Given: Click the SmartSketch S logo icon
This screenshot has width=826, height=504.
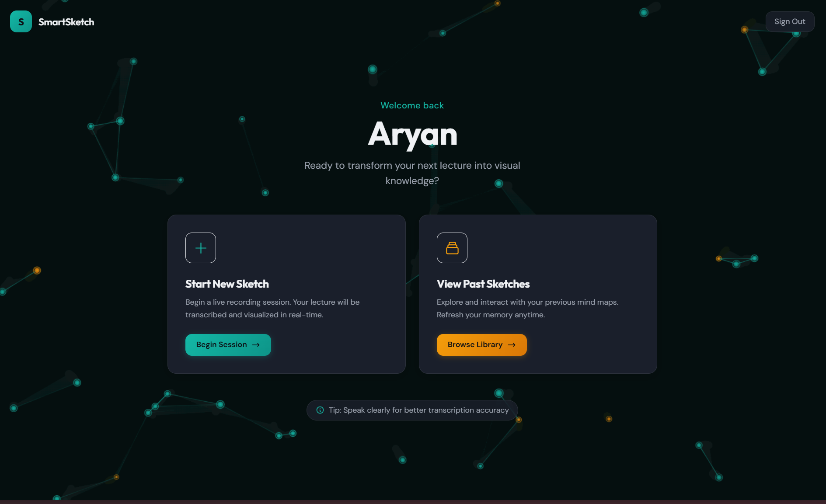Looking at the screenshot, I should point(21,21).
